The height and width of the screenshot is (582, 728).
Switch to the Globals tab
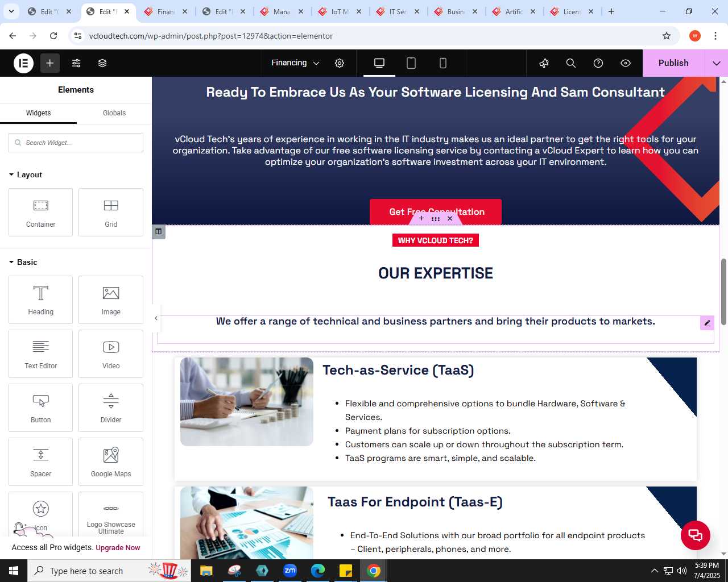tap(114, 113)
